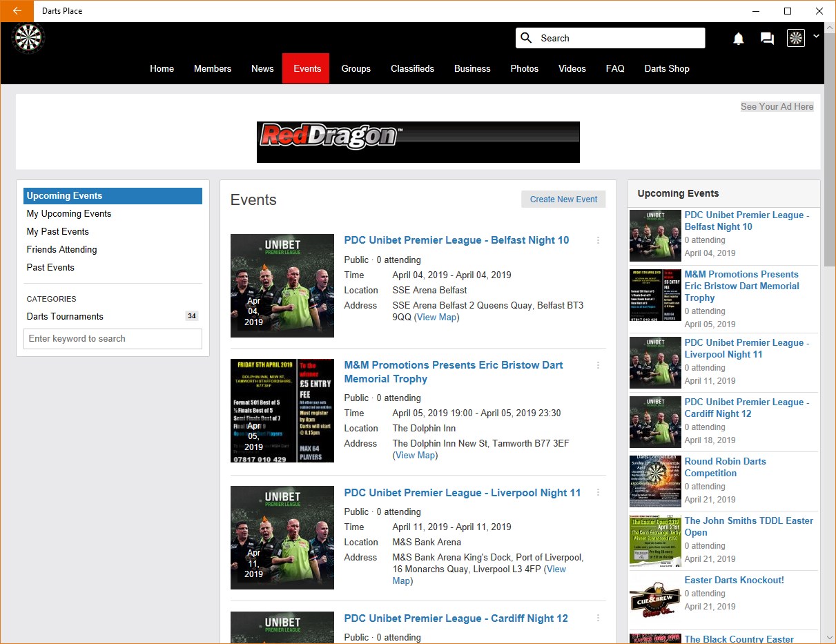
Task: Open options menu for Eric Bristow Memorial event
Action: [598, 365]
